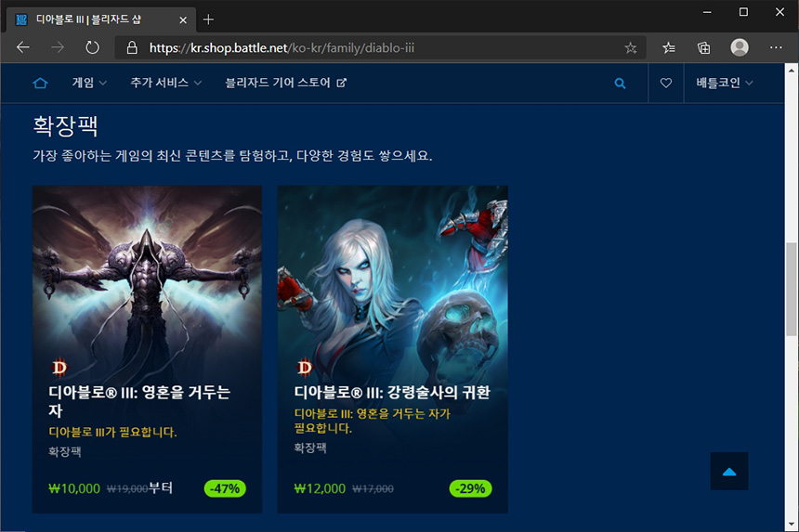The height and width of the screenshot is (532, 799).
Task: Go to the shop home icon
Action: [x=40, y=83]
